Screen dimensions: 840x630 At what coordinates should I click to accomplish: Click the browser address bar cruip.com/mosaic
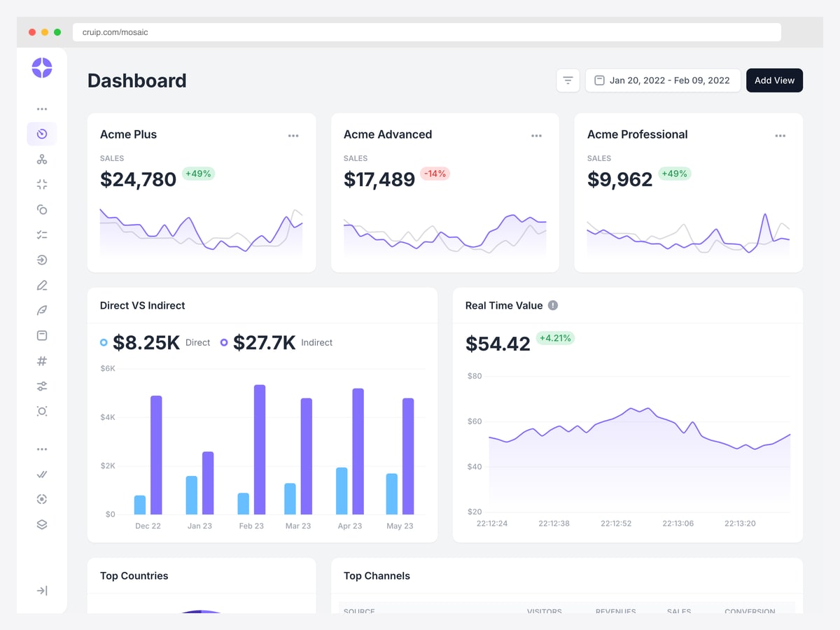[x=427, y=32]
